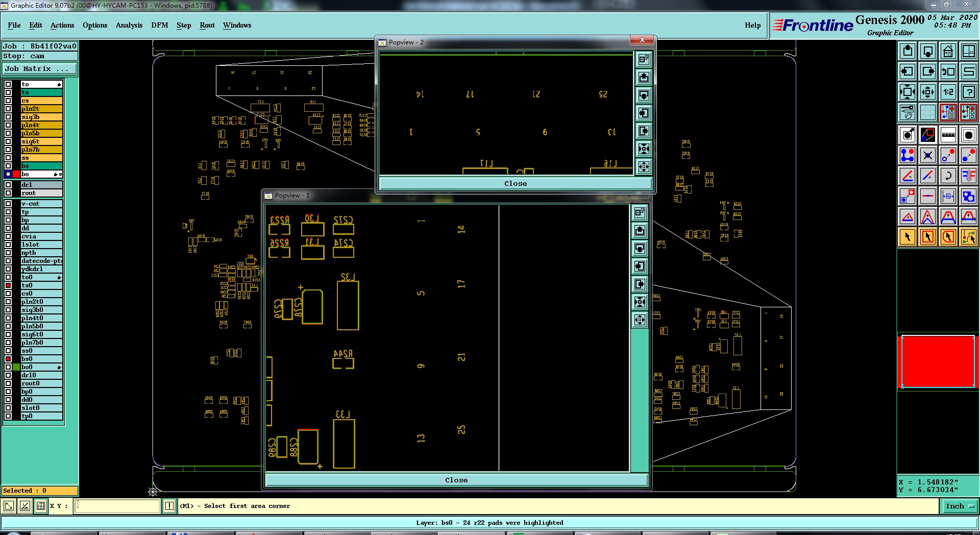Image resolution: width=980 pixels, height=535 pixels.
Task: Select layer row 'slot0'
Action: (41, 408)
